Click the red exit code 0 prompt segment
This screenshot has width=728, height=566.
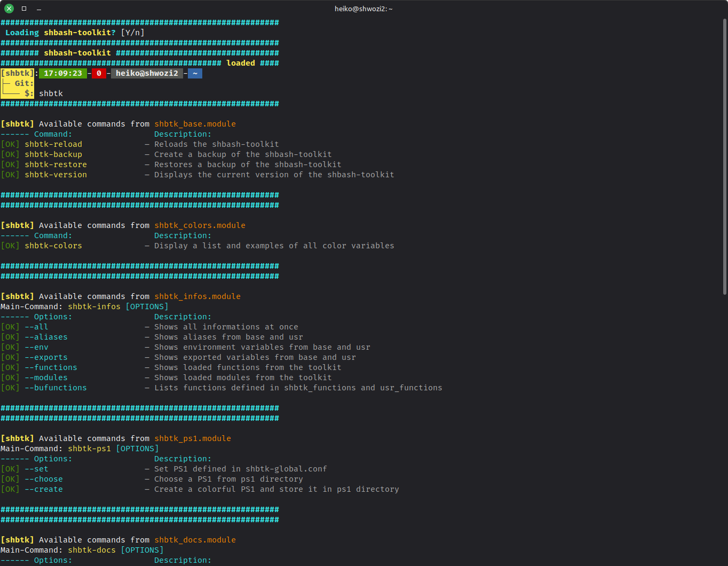[x=99, y=73]
